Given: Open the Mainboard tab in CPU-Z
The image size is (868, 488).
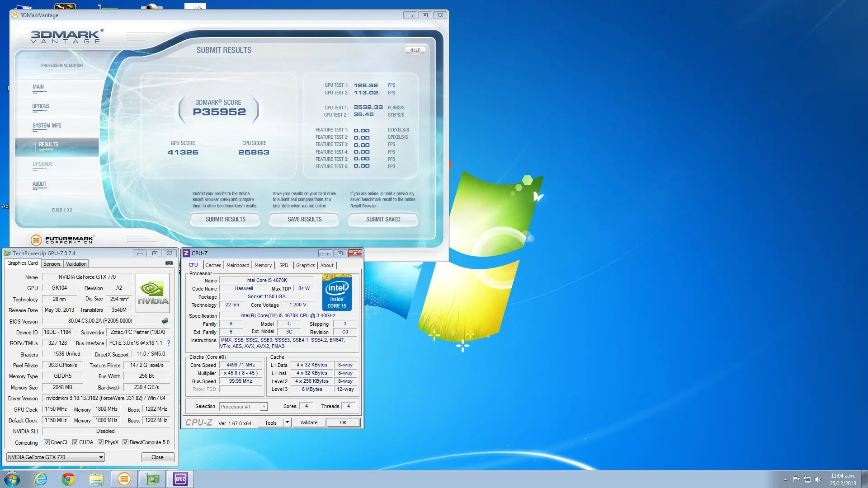Looking at the screenshot, I should click(238, 265).
